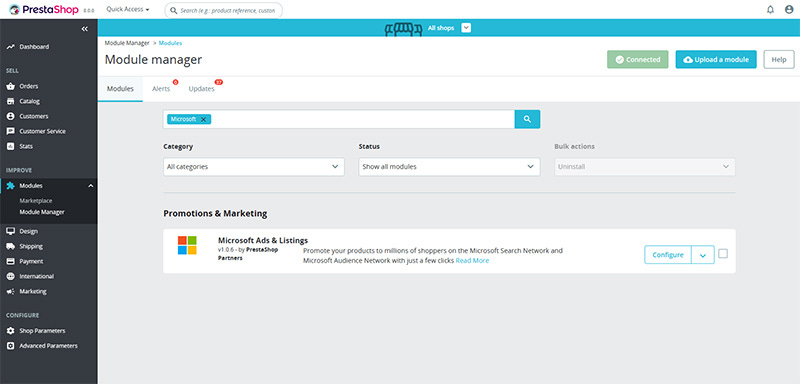
Task: Click the Connected button
Action: pyautogui.click(x=638, y=60)
